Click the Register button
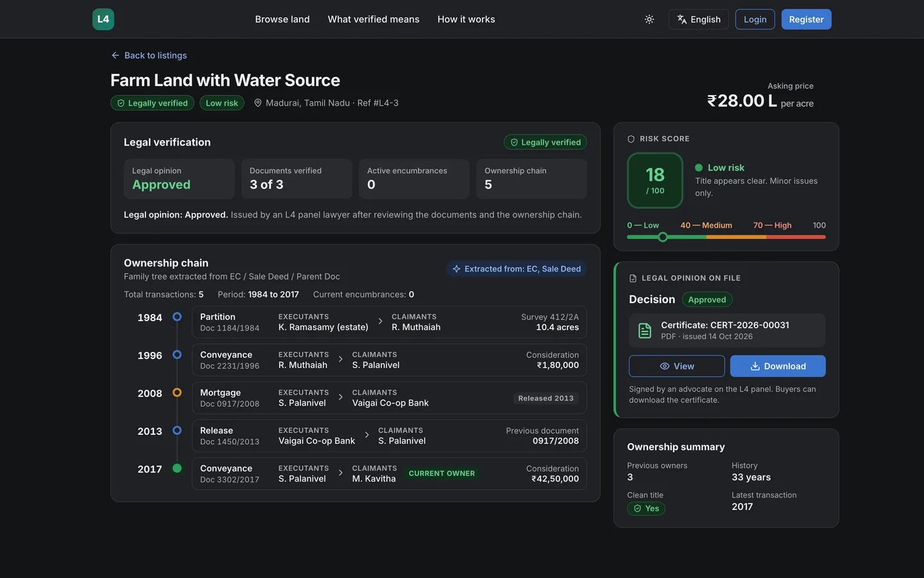Image resolution: width=924 pixels, height=578 pixels. click(807, 19)
